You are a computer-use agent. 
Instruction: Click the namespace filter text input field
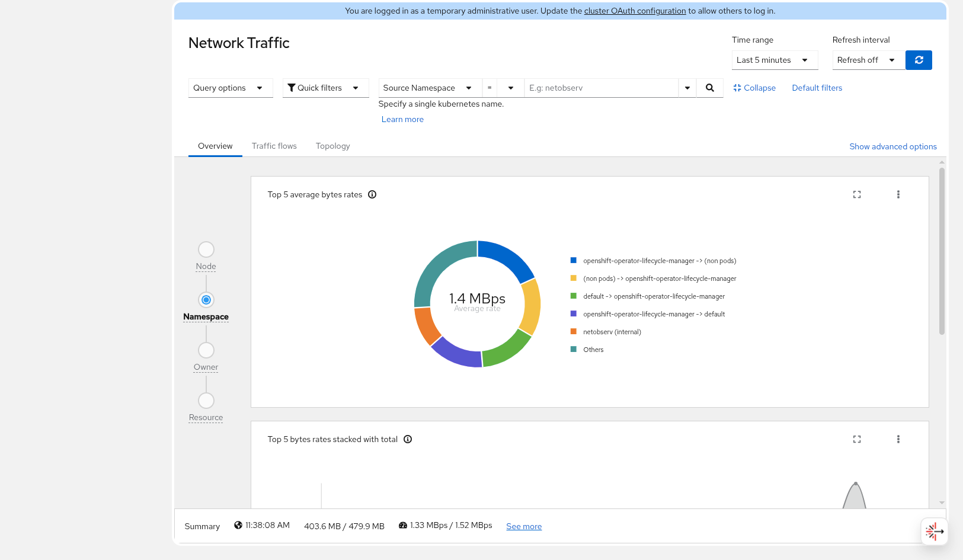pyautogui.click(x=601, y=88)
